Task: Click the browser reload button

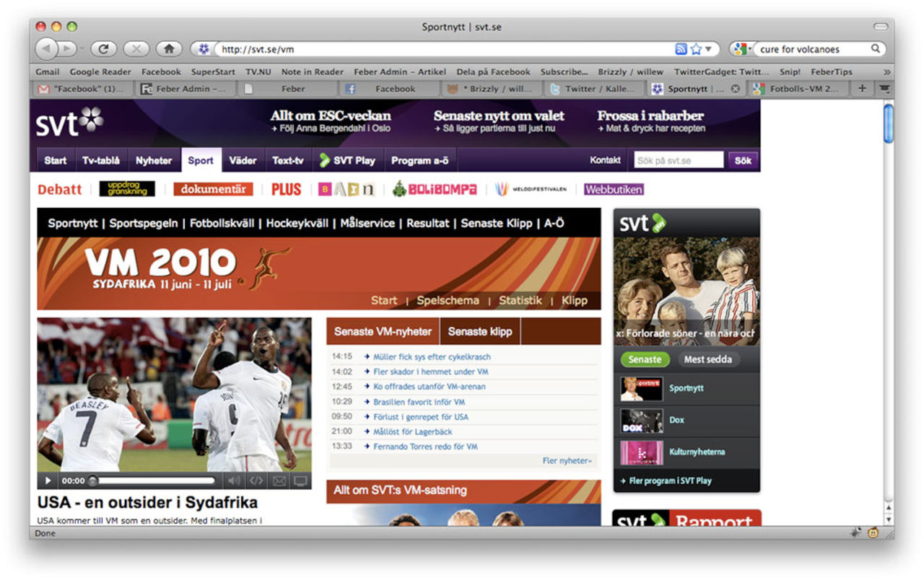Action: (x=104, y=49)
